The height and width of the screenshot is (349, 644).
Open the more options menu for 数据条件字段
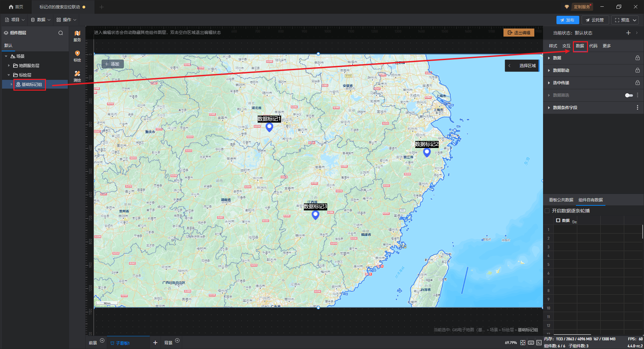click(637, 108)
